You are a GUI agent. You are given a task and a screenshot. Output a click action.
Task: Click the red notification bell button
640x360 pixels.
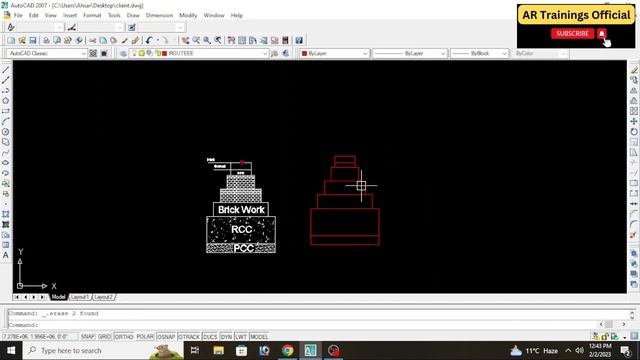pos(602,33)
